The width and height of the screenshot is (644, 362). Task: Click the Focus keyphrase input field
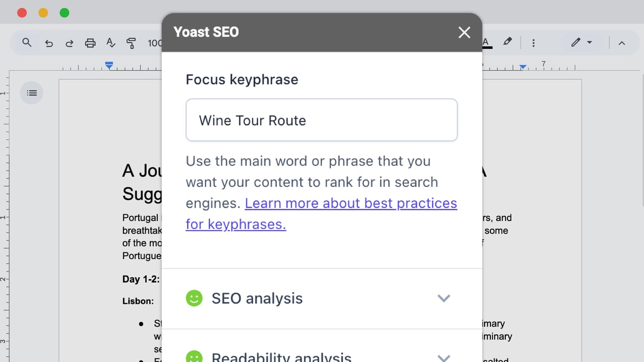pyautogui.click(x=321, y=120)
